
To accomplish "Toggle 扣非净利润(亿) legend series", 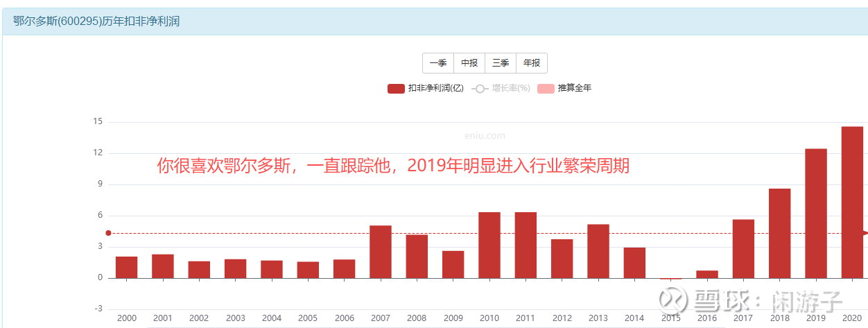I will click(x=425, y=88).
